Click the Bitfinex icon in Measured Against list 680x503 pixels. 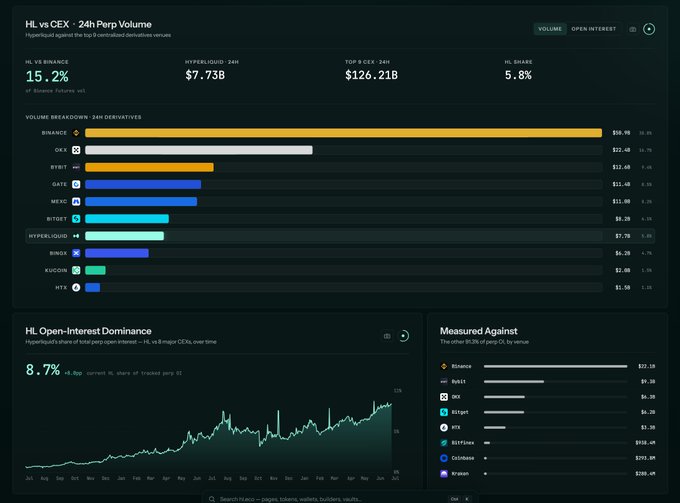(x=444, y=443)
